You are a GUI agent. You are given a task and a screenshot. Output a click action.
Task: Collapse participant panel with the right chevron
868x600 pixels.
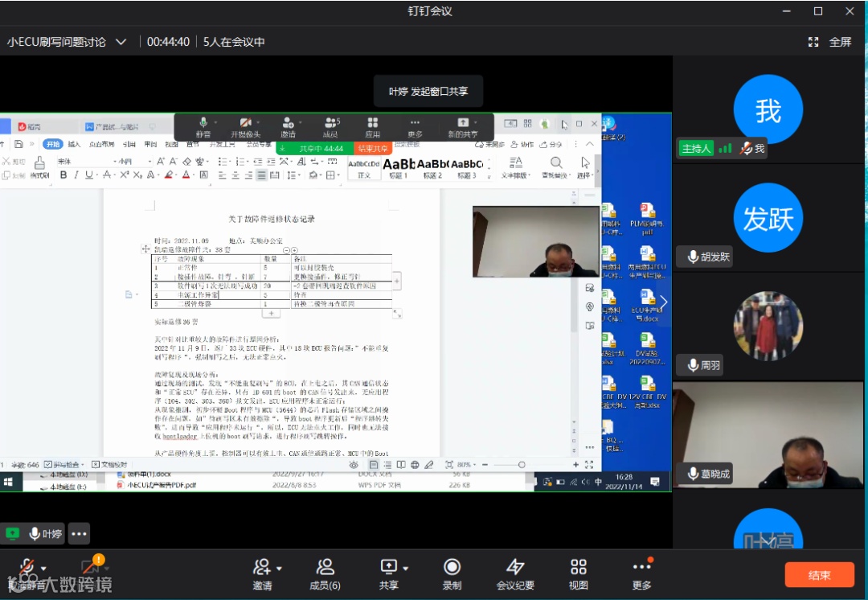[x=664, y=302]
